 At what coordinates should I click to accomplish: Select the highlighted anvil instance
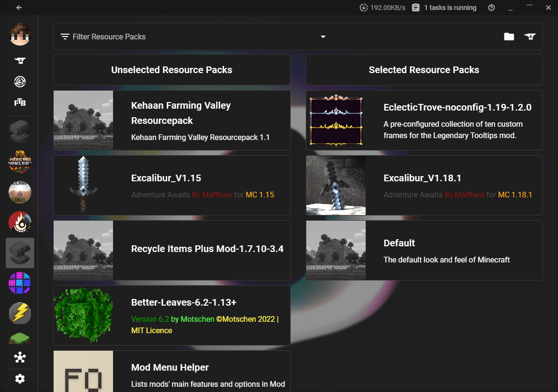click(x=20, y=253)
